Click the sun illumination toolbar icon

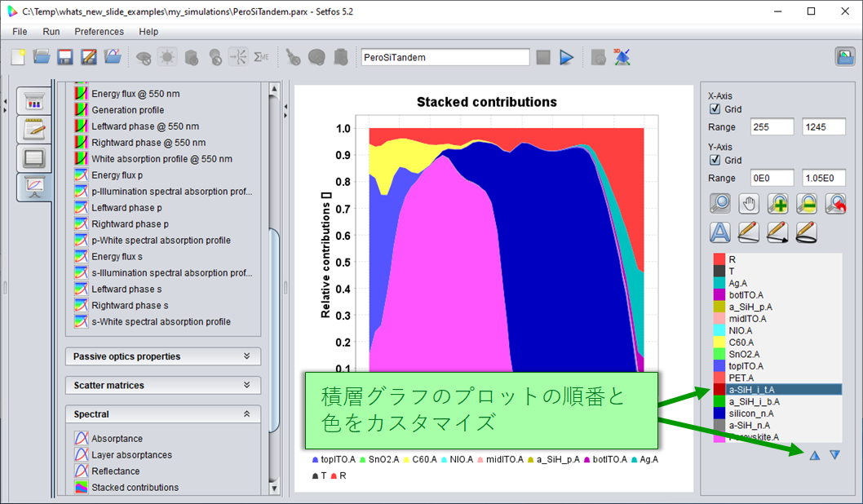[167, 57]
